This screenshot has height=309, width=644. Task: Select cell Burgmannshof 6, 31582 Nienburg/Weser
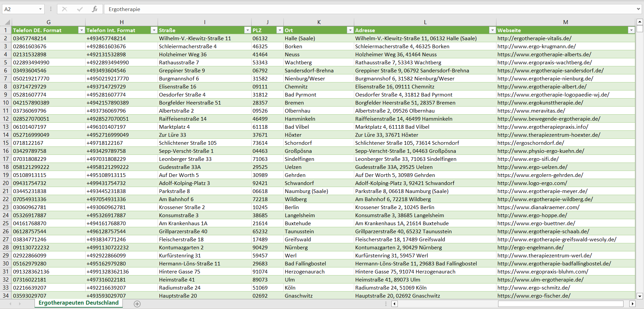click(x=425, y=78)
